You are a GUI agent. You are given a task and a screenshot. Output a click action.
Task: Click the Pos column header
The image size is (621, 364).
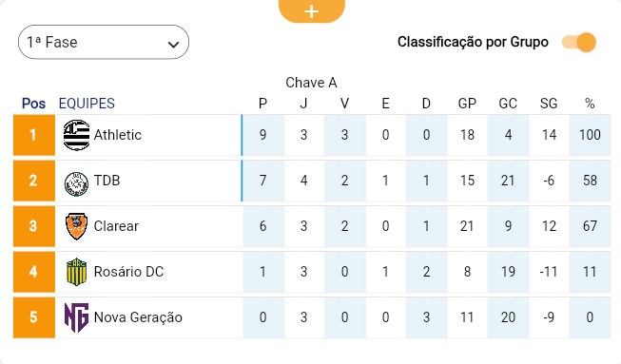point(33,104)
